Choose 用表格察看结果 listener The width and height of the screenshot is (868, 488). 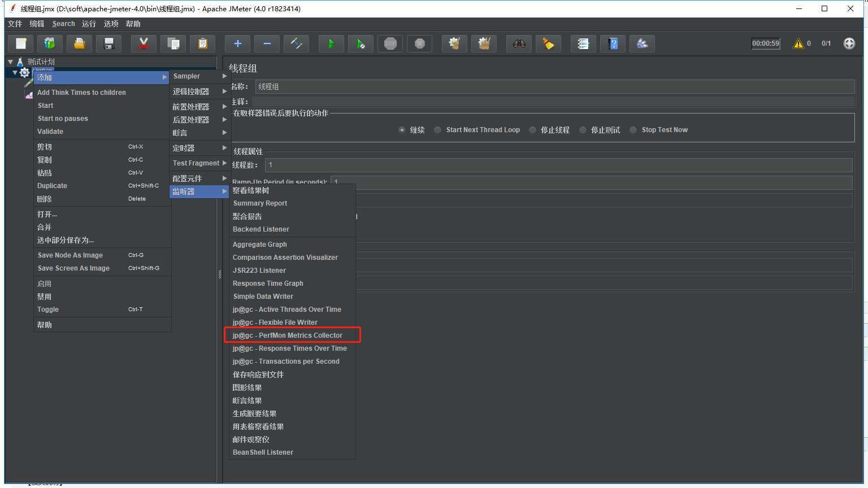click(292, 426)
